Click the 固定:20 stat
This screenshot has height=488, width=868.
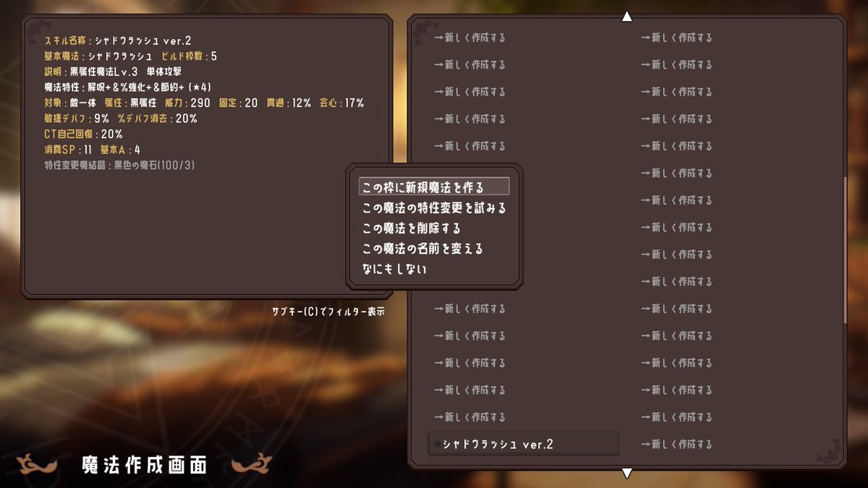tap(239, 103)
